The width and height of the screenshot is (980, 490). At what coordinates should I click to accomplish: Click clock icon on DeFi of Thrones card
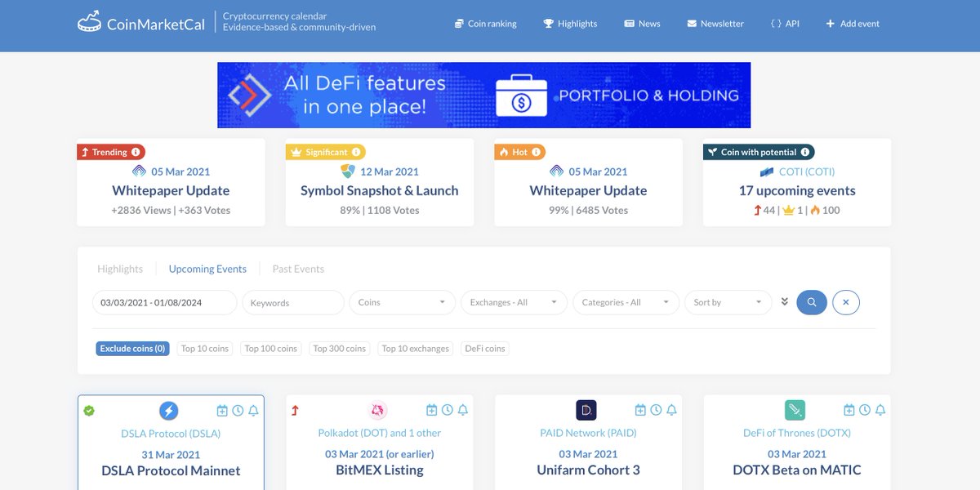pyautogui.click(x=865, y=410)
